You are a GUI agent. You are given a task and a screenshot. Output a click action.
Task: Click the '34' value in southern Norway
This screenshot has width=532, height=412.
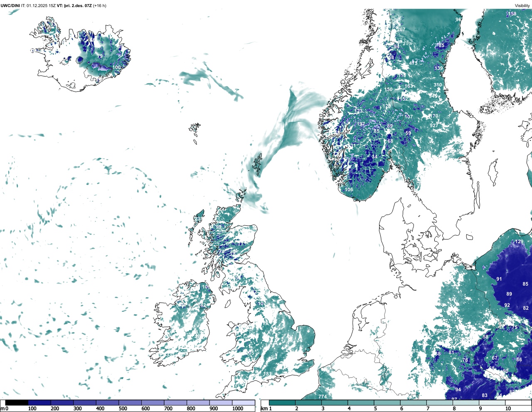[x=374, y=157]
